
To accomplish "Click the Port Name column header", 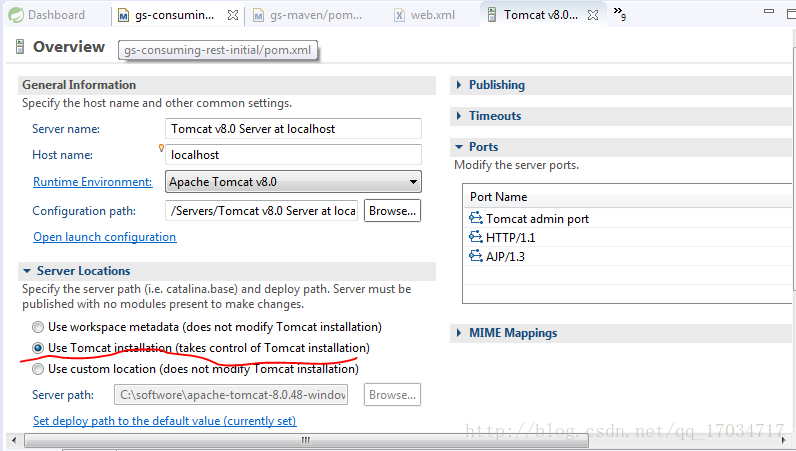I will 499,197.
